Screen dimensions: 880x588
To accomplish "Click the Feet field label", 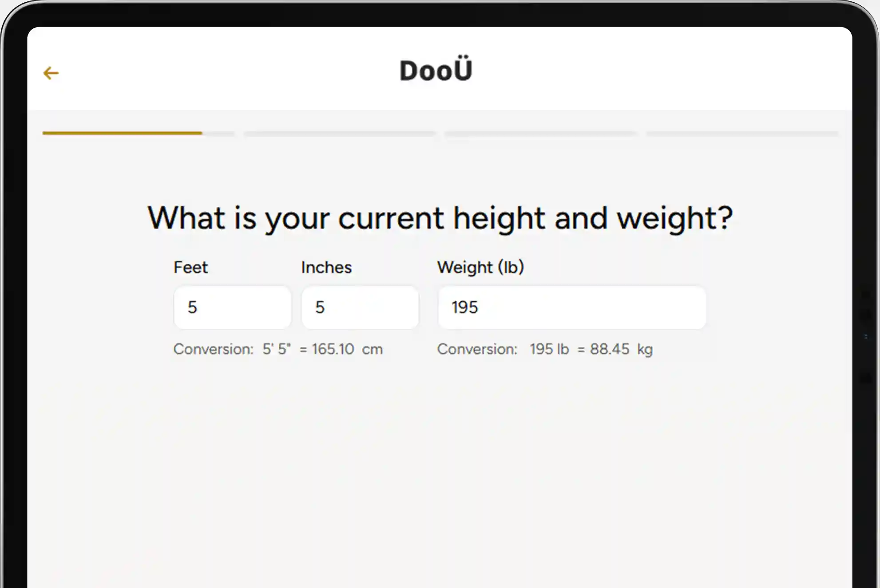I will point(190,268).
